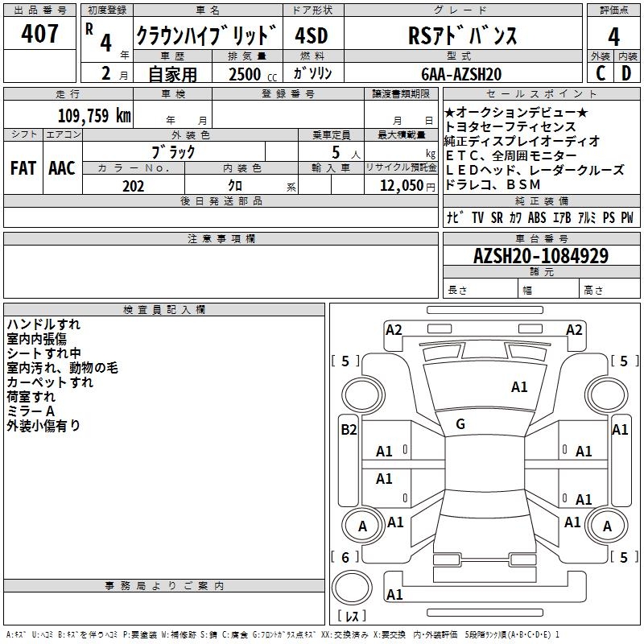Image resolution: width=644 pixels, height=644 pixels.
Task: Click the TV equipment code
Action: coord(477,217)
